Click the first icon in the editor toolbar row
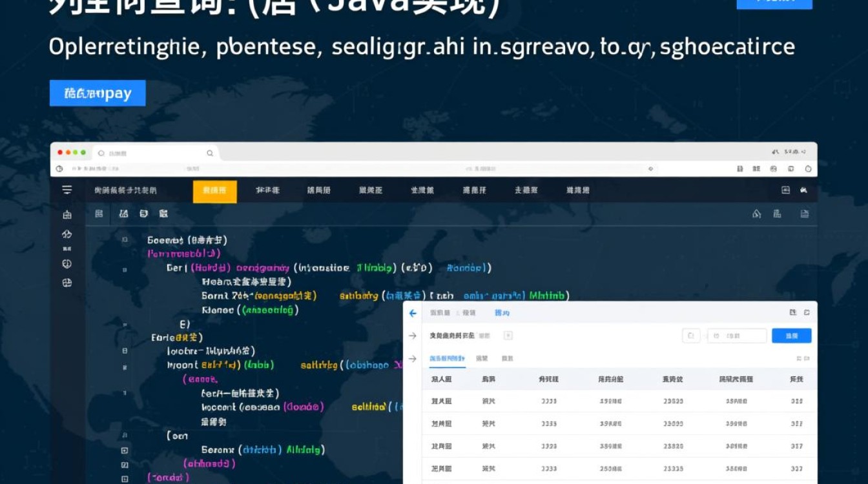The width and height of the screenshot is (868, 484). (x=99, y=214)
